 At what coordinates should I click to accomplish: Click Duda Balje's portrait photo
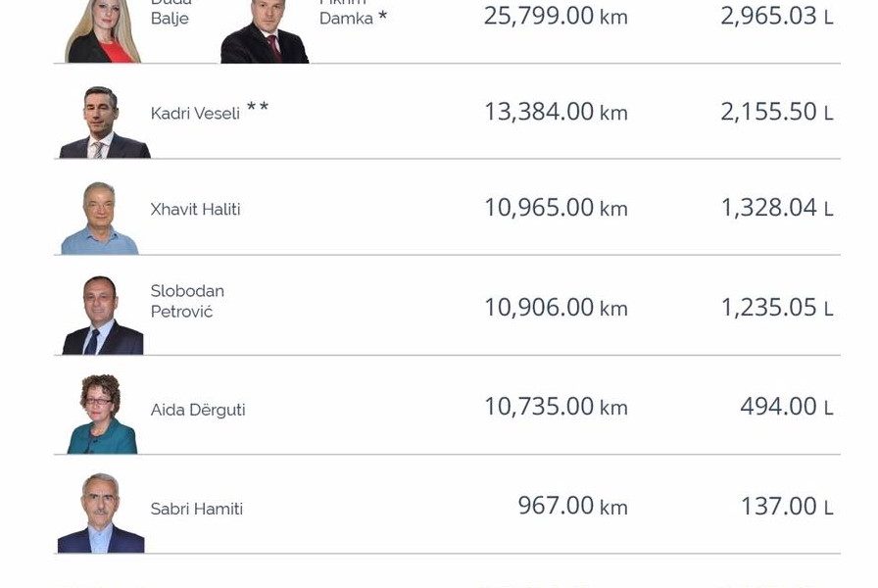(x=103, y=30)
